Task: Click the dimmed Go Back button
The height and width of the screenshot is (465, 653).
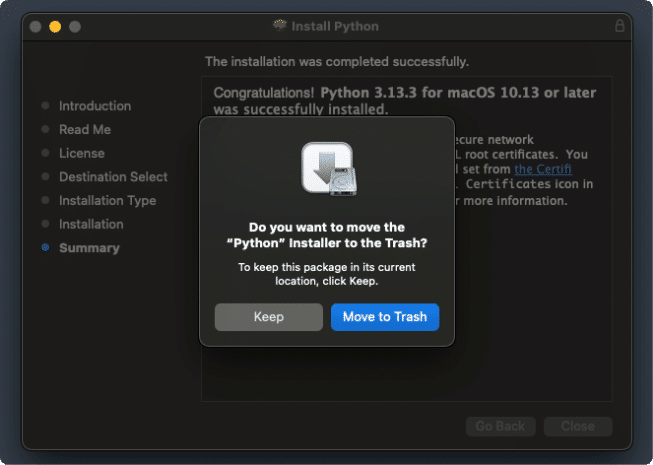Action: (x=501, y=426)
